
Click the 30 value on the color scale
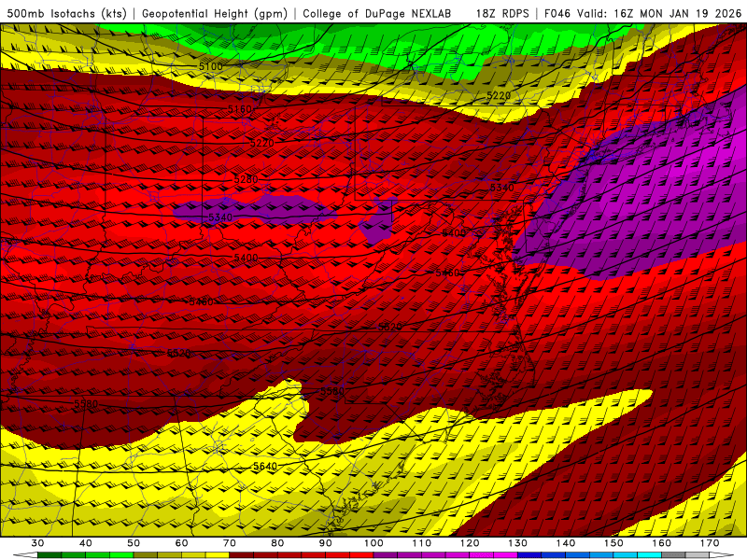[37, 543]
